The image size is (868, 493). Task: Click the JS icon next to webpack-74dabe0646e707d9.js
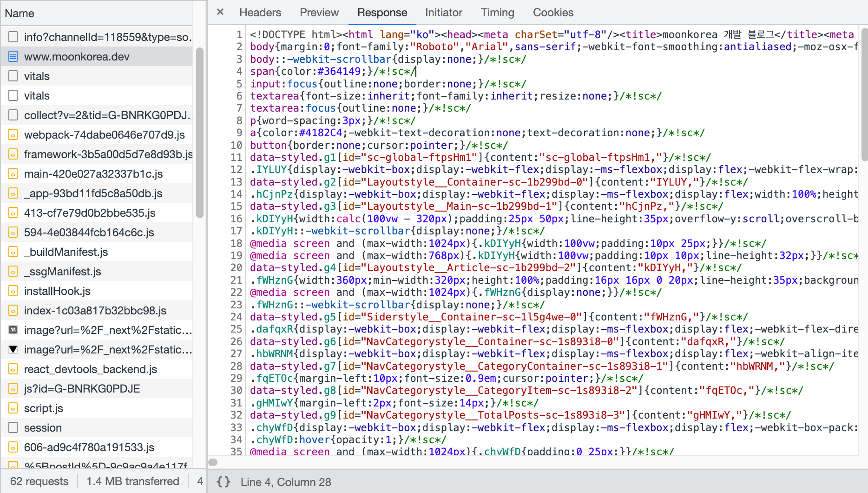pos(13,134)
